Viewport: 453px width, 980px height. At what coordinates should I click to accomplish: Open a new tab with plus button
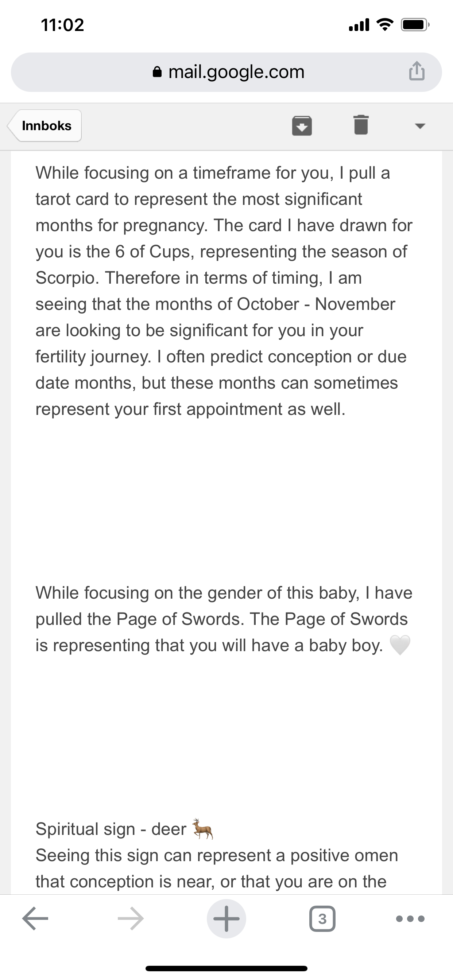point(226,919)
